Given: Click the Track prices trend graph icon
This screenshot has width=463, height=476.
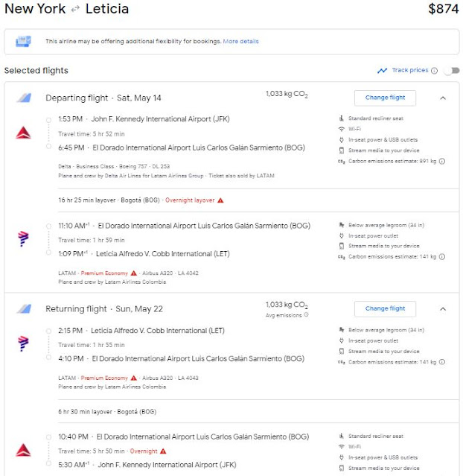Looking at the screenshot, I should click(x=382, y=71).
